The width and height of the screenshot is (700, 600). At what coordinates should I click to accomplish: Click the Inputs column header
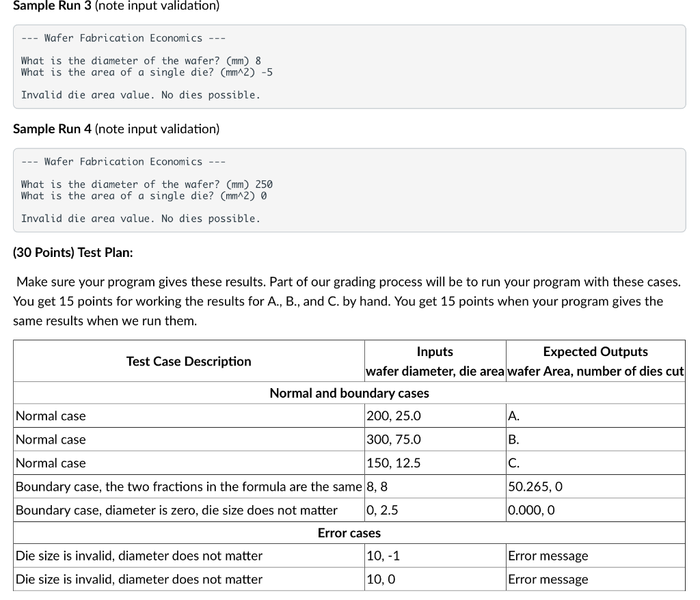coord(435,351)
